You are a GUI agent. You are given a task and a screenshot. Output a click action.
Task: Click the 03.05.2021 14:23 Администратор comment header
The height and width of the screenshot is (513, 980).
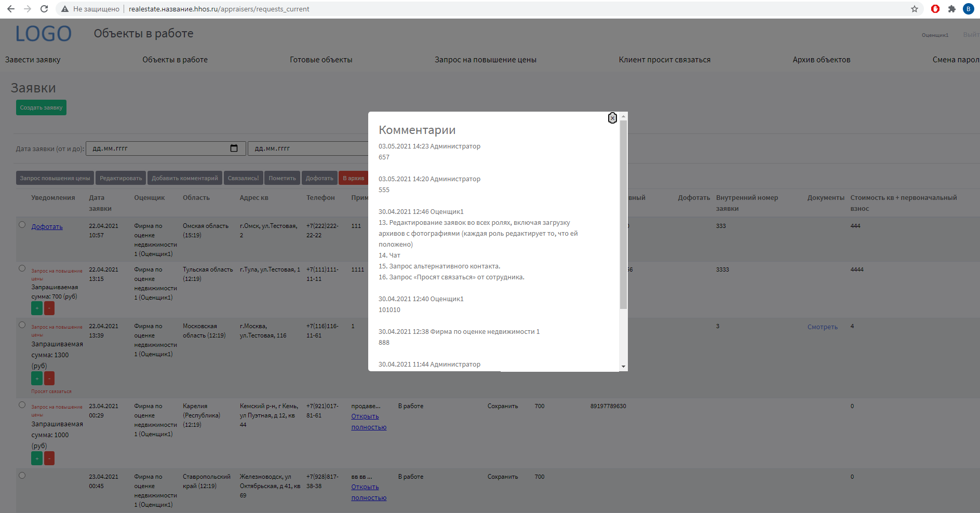coord(429,146)
